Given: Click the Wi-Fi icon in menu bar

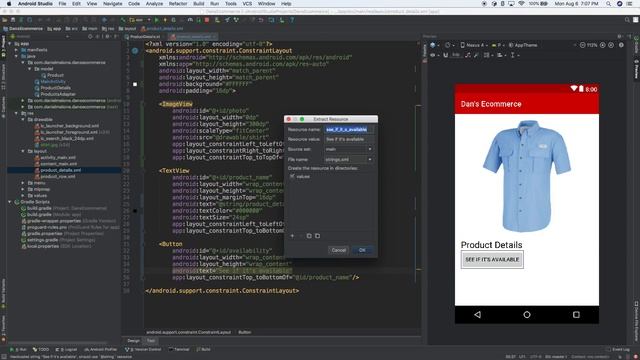Looking at the screenshot, I should 521,4.
